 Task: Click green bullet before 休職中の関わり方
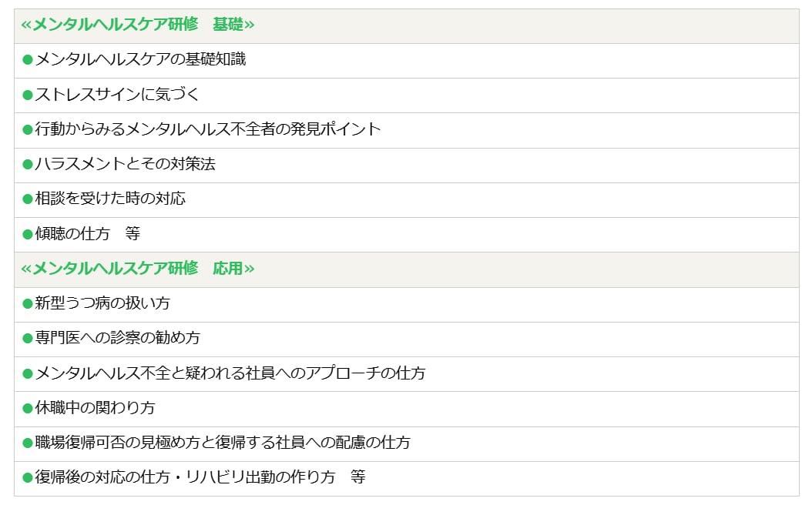28,409
